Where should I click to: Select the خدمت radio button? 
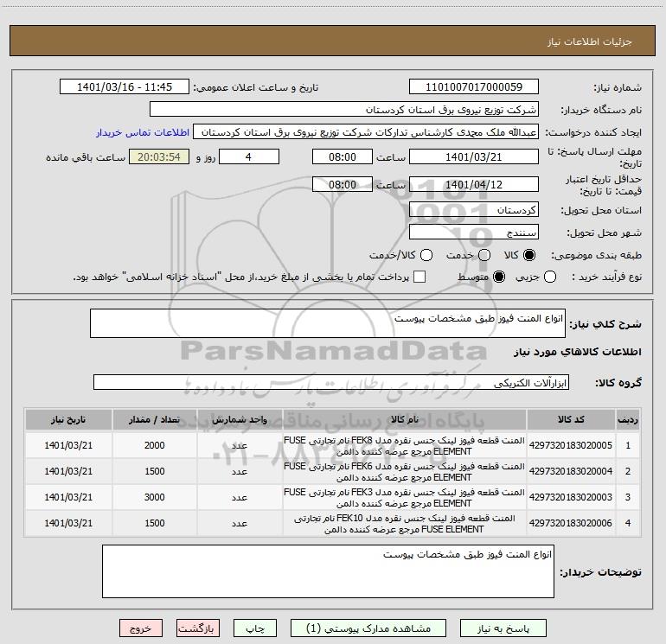(484, 255)
